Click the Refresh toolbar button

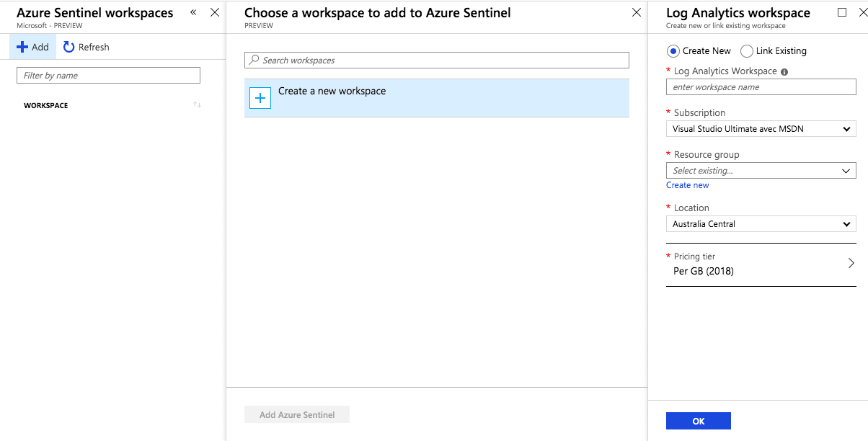[87, 47]
